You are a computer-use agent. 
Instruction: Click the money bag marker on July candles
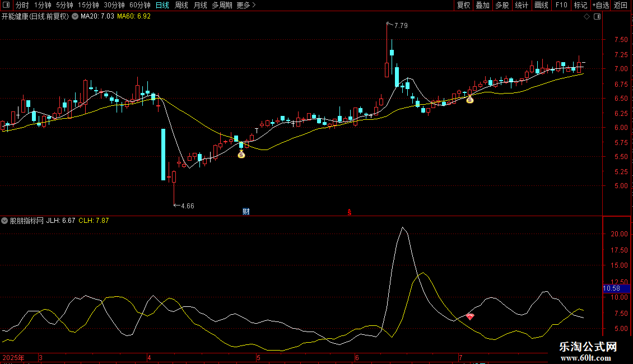pyautogui.click(x=470, y=99)
